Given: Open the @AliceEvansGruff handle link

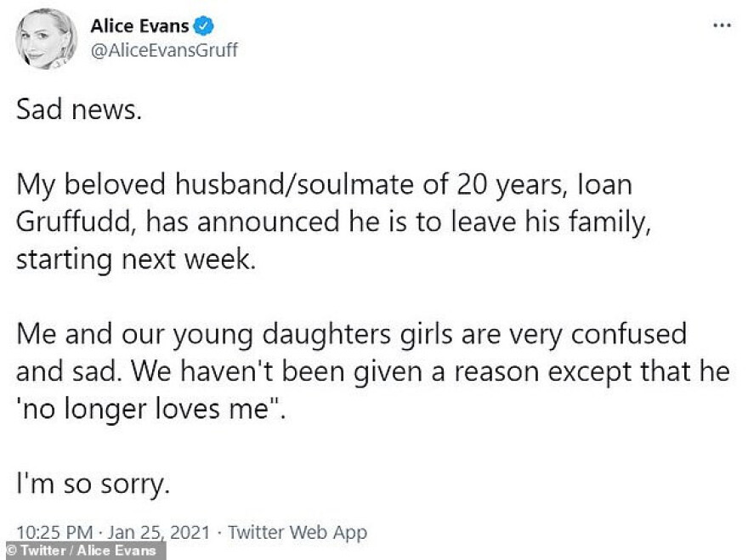Looking at the screenshot, I should click(x=163, y=49).
